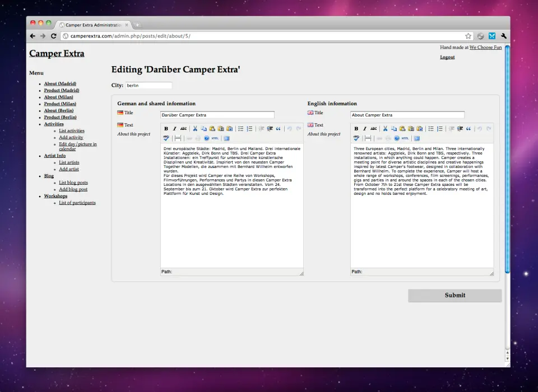Image resolution: width=538 pixels, height=392 pixels.
Task: Toggle fullscreen mode for German editor
Action: point(226,138)
